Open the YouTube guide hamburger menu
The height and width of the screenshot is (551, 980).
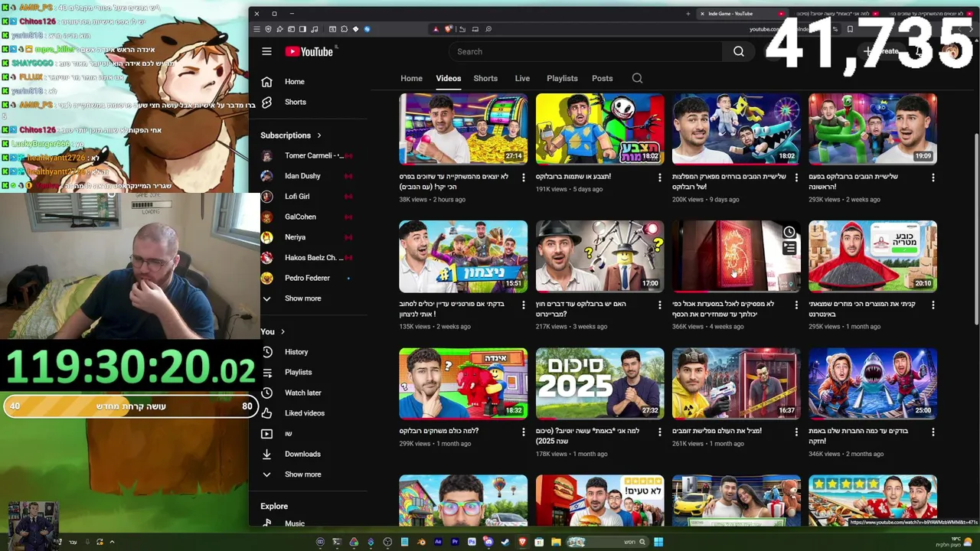[x=266, y=51]
